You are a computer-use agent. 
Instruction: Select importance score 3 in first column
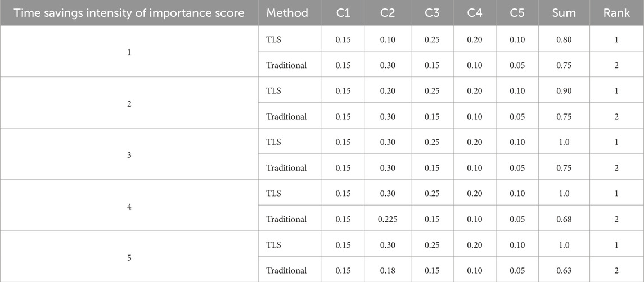point(129,154)
